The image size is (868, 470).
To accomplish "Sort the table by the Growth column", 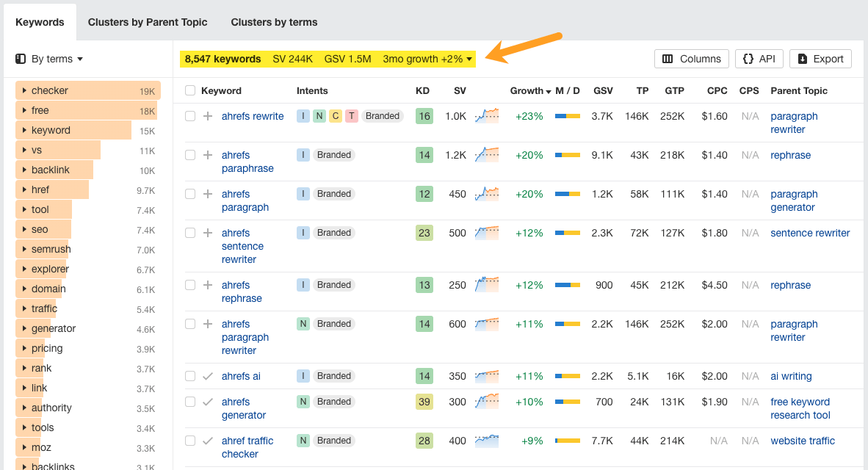I will click(527, 90).
